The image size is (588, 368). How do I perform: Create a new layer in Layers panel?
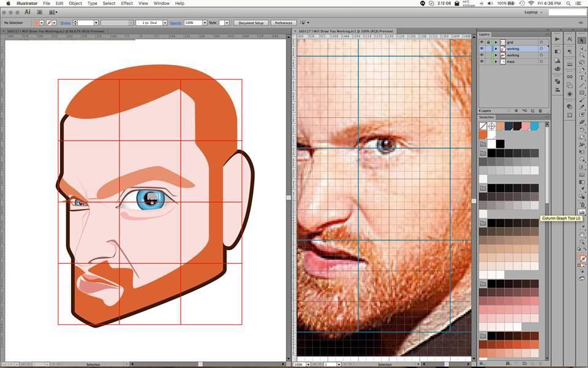[532, 111]
